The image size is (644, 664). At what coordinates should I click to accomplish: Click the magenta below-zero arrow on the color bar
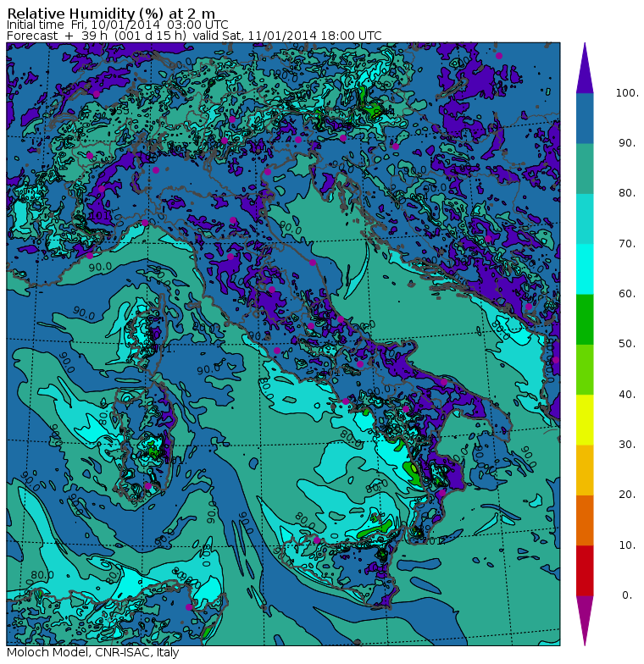coord(585,621)
